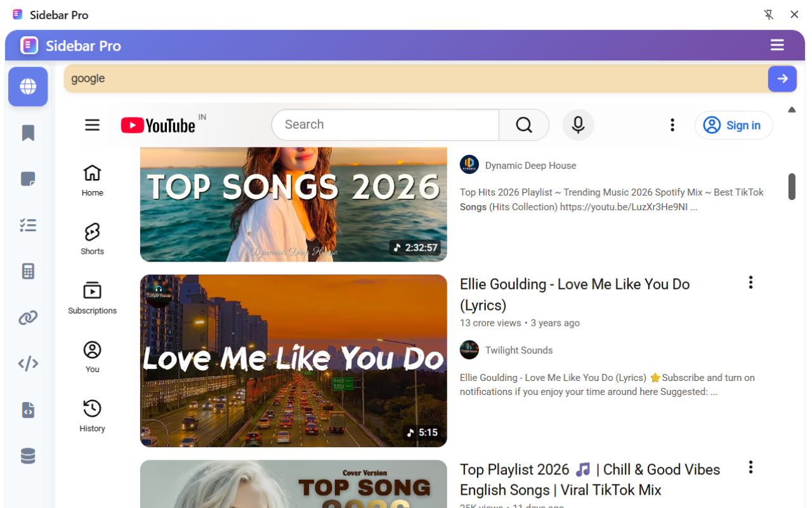Open YouTube Shorts
This screenshot has width=812, height=508.
coord(93,239)
